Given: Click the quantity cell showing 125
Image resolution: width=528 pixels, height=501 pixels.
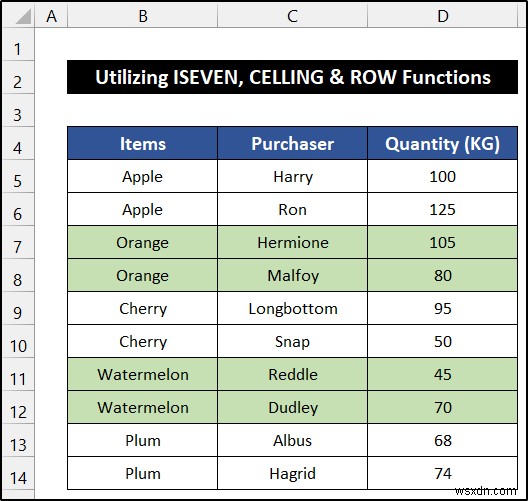Looking at the screenshot, I should [442, 209].
